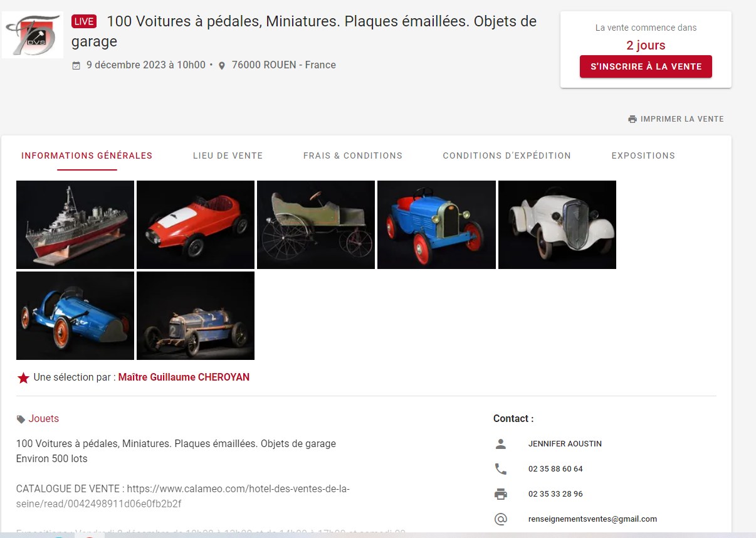Viewport: 756px width, 538px height.
Task: Click the red LIVE badge
Action: point(83,21)
